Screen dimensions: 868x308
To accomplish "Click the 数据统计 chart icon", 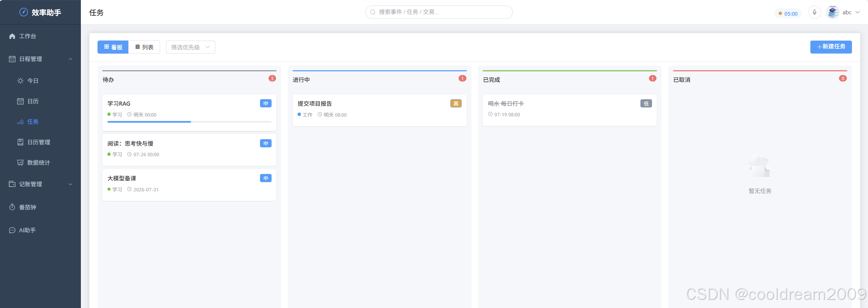I will [20, 163].
